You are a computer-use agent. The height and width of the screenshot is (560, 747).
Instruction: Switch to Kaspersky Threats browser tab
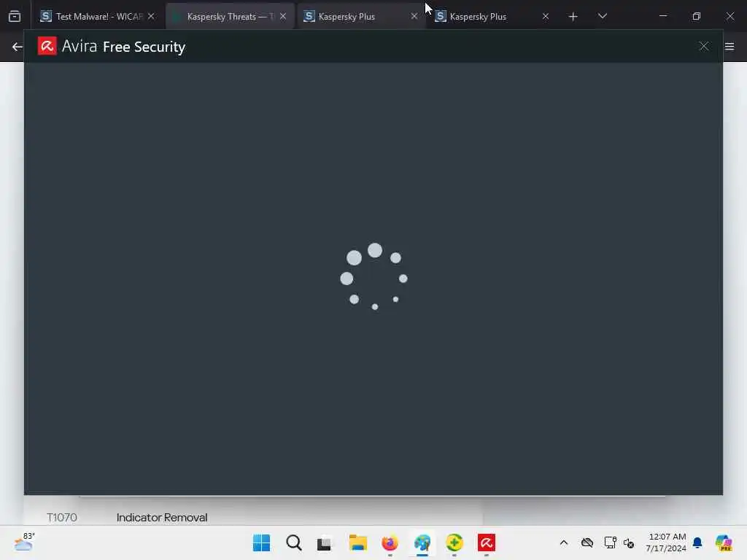[230, 17]
